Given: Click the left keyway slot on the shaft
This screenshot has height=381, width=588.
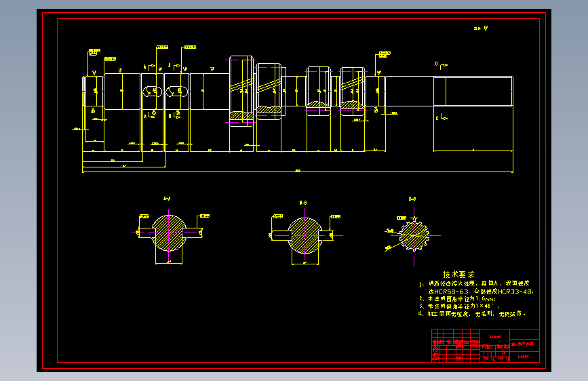Looking at the screenshot, I should point(152,92).
